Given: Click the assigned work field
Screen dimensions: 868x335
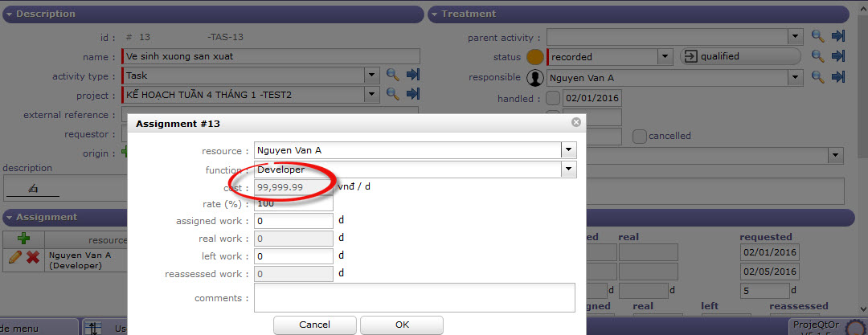Looking at the screenshot, I should [x=293, y=221].
